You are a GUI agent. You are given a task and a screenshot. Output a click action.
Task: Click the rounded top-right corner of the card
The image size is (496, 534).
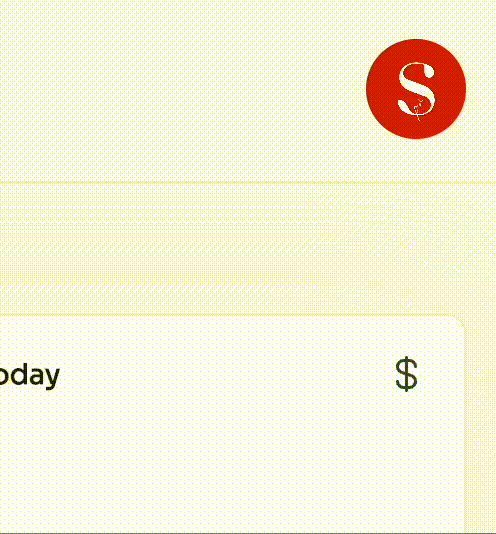coord(459,322)
